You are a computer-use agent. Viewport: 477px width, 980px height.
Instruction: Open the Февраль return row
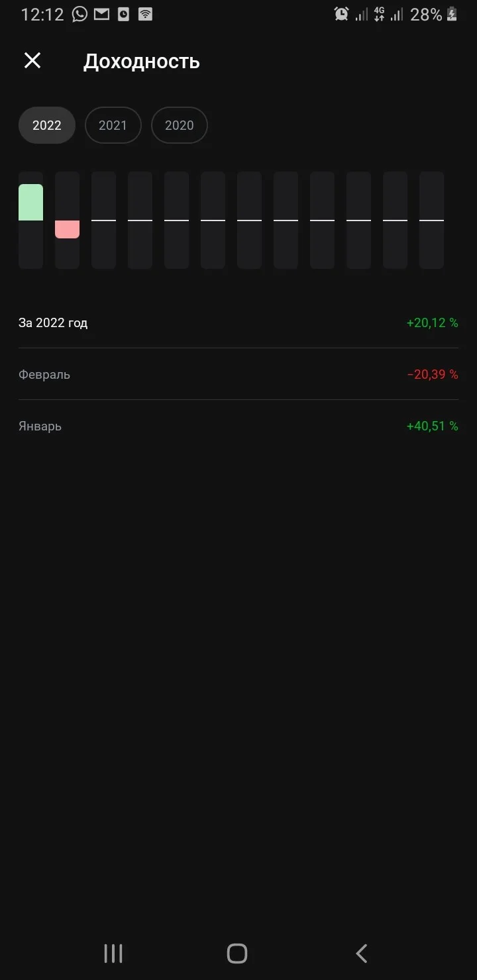click(x=238, y=374)
